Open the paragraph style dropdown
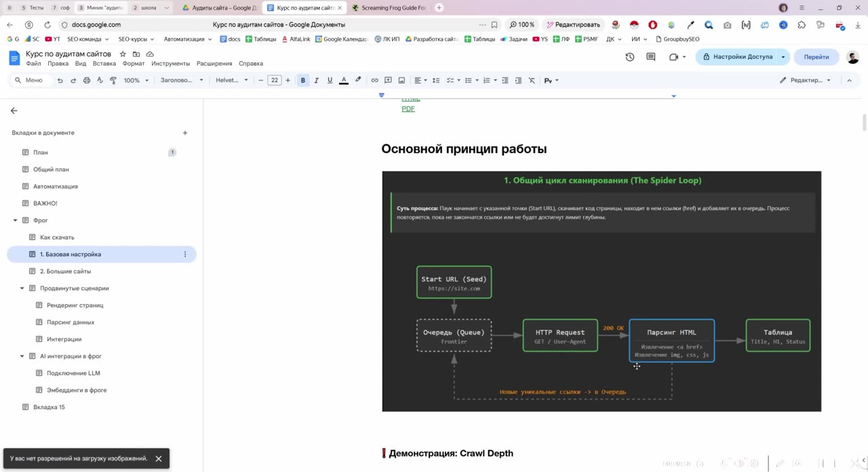Viewport: 868px width, 472px height. (x=182, y=80)
